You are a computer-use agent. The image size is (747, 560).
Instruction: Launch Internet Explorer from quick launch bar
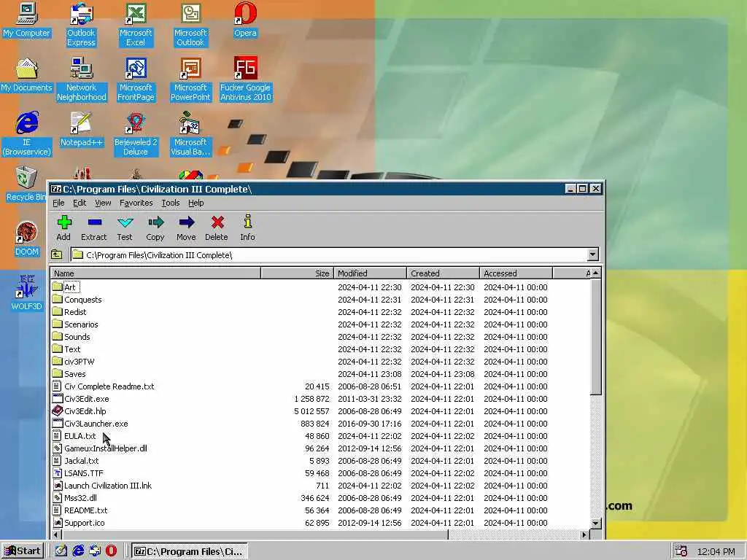(x=78, y=551)
